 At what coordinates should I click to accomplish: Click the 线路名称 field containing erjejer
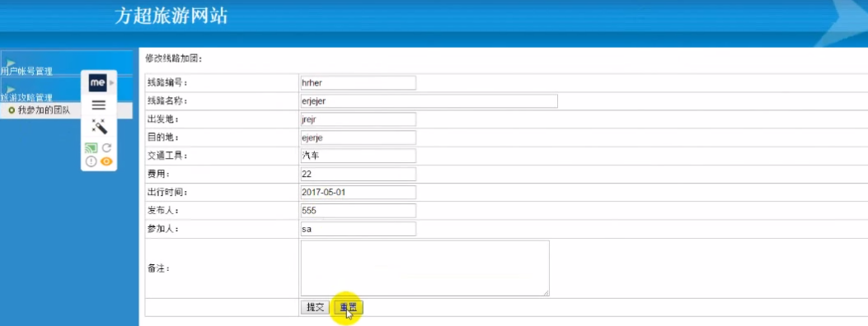click(429, 101)
